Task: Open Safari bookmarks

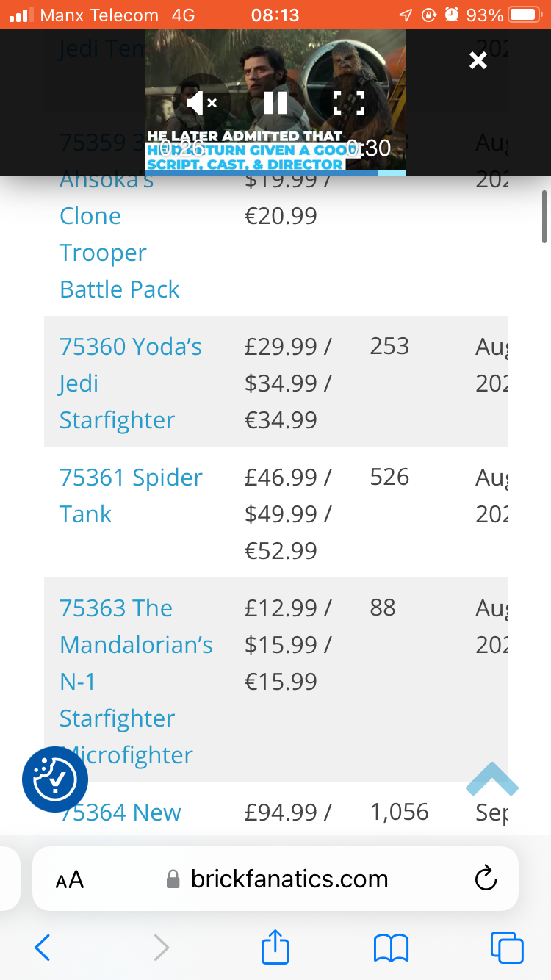Action: 391,948
